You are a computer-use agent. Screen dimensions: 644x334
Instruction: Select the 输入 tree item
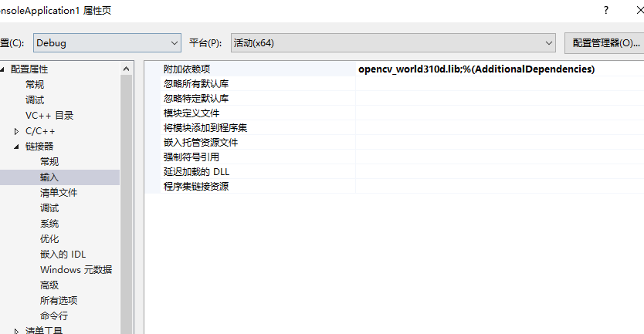click(49, 177)
